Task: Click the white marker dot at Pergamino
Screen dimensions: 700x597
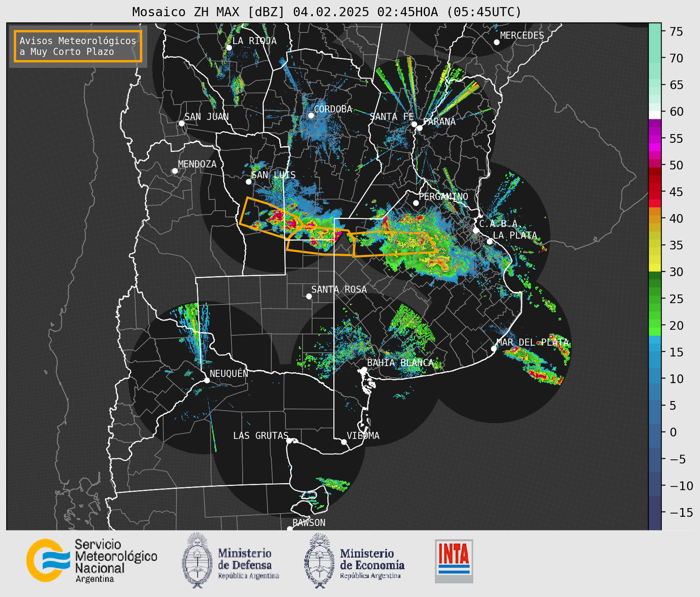Action: click(416, 203)
